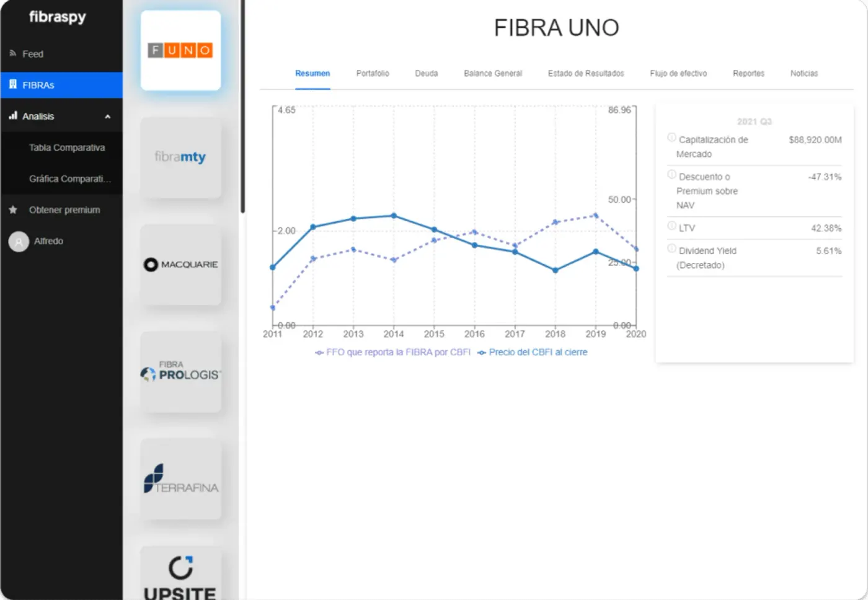The image size is (868, 600).
Task: Open the Estado de Resultados tab
Action: 586,73
